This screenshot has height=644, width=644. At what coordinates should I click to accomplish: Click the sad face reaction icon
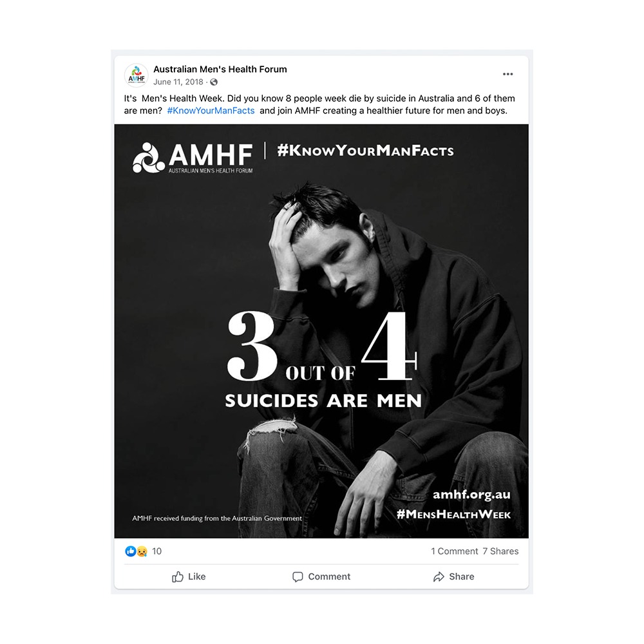coord(142,551)
